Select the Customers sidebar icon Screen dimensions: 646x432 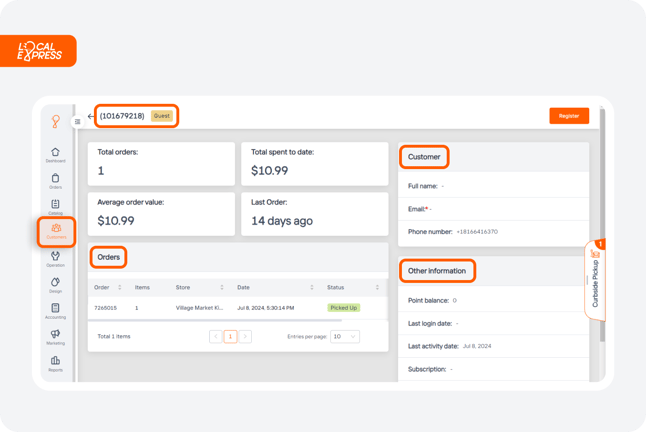[56, 231]
